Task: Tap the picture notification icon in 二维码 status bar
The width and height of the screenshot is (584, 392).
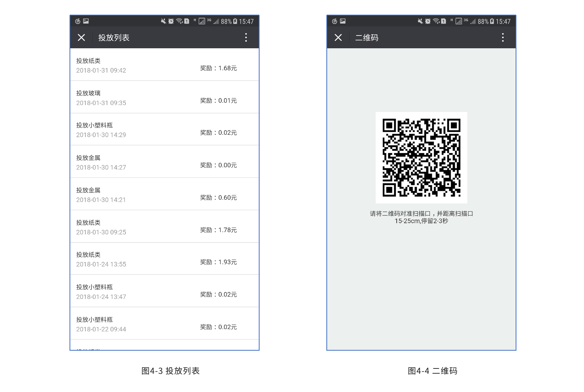Action: point(343,21)
